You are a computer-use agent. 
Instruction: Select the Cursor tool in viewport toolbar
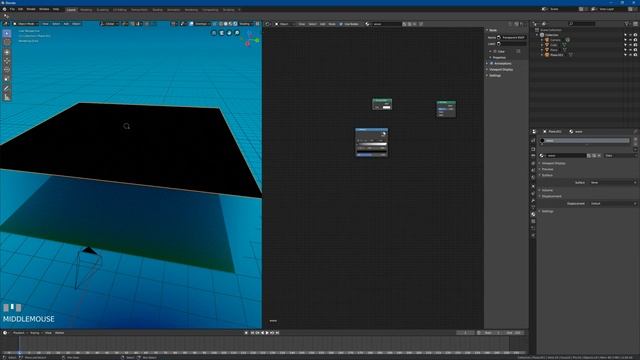(x=7, y=42)
